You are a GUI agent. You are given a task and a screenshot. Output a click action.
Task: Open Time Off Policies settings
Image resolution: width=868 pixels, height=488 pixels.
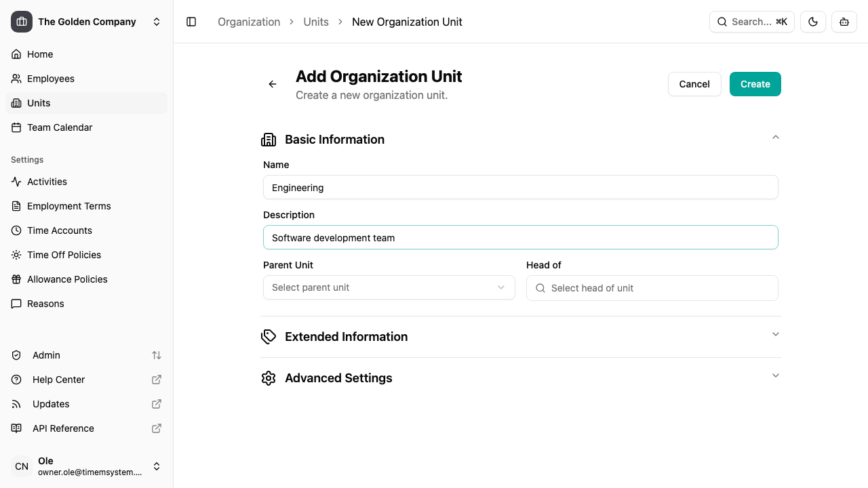63,255
